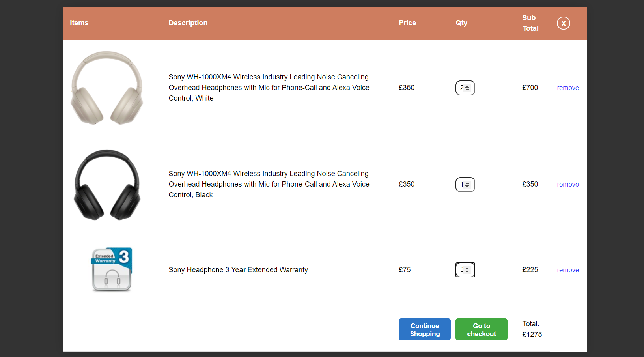Click the white Sony headphones thumbnail

[x=107, y=88]
